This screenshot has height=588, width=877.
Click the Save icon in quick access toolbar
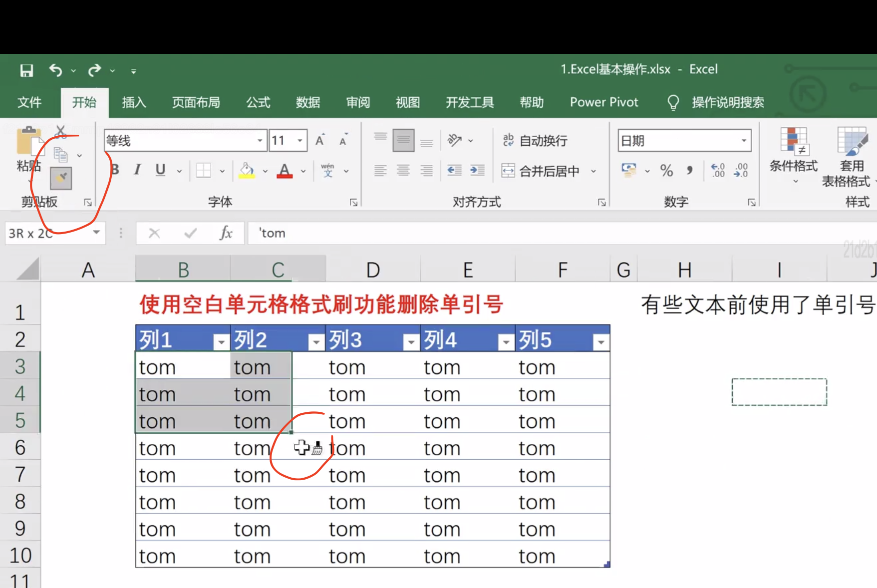pos(26,70)
